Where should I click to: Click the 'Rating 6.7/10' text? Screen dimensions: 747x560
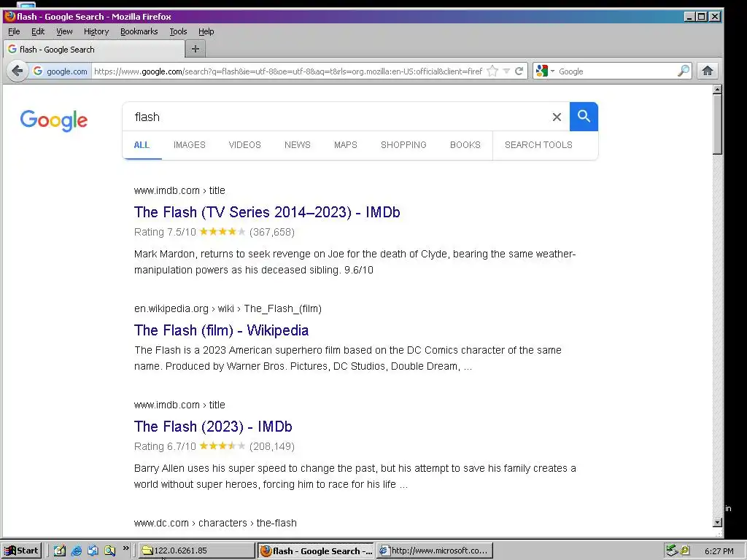pyautogui.click(x=165, y=446)
